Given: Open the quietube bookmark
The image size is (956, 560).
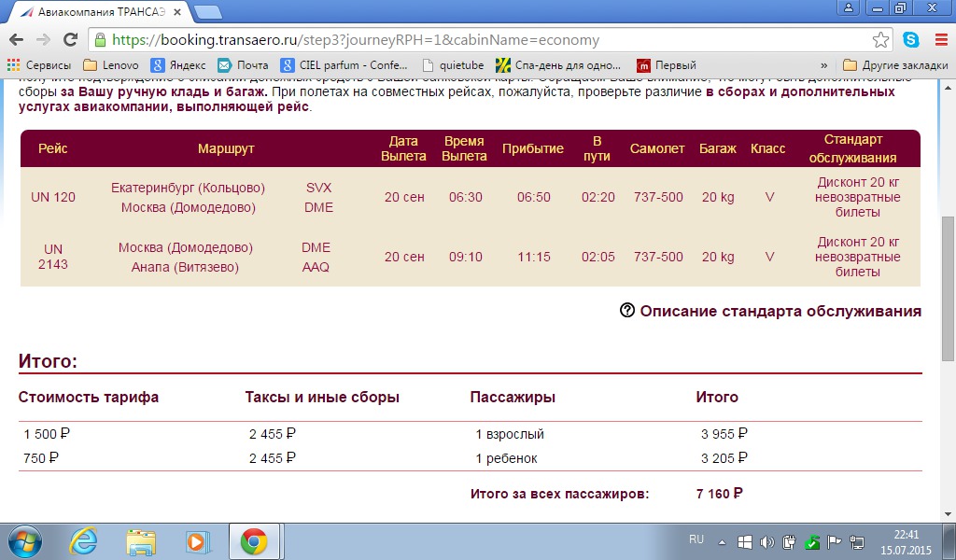Looking at the screenshot, I should [453, 65].
